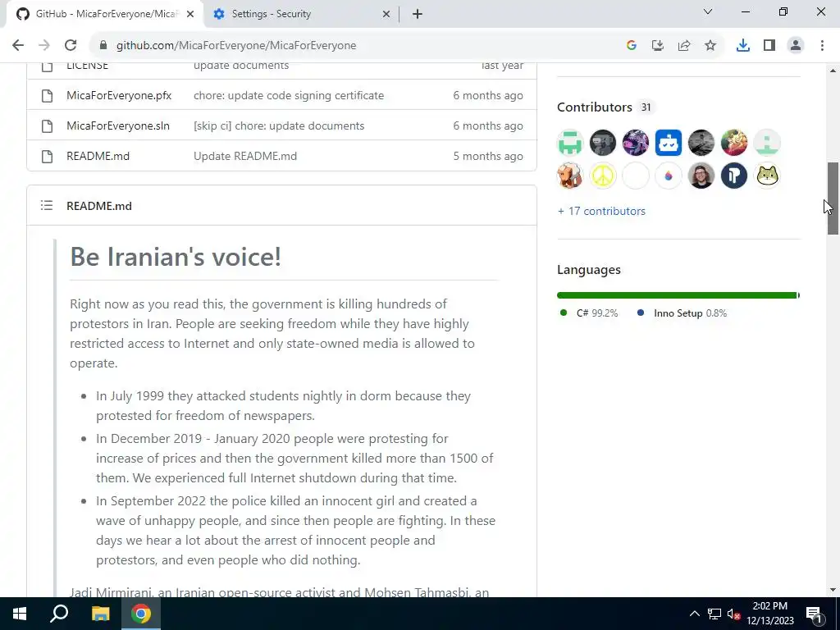Click the Chrome taskbar icon
The height and width of the screenshot is (630, 840).
click(141, 614)
